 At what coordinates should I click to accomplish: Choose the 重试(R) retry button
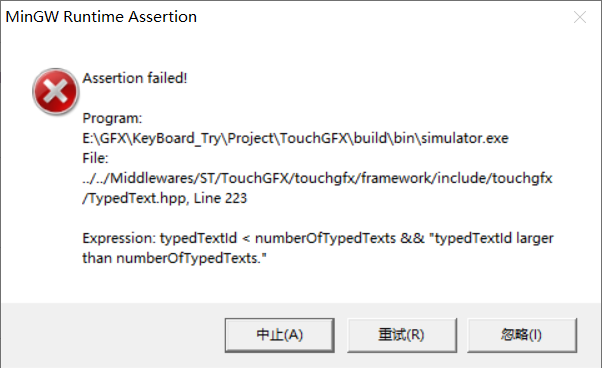point(402,335)
